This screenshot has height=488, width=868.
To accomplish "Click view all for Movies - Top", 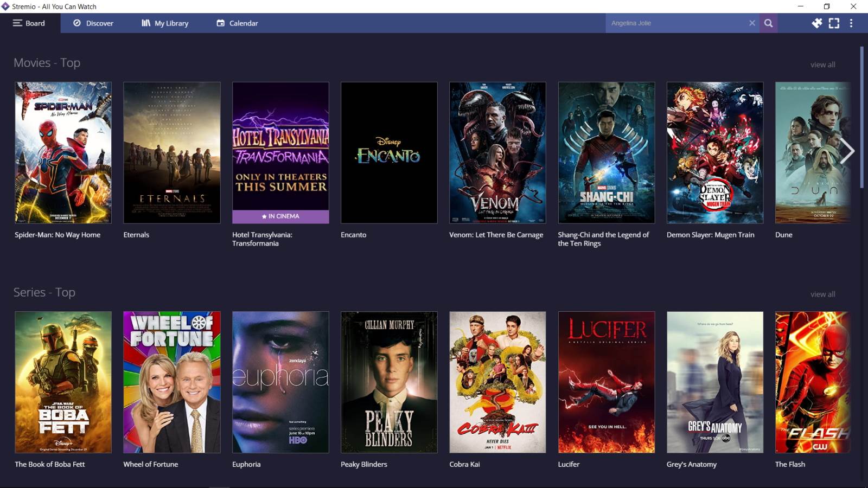I will coord(822,65).
